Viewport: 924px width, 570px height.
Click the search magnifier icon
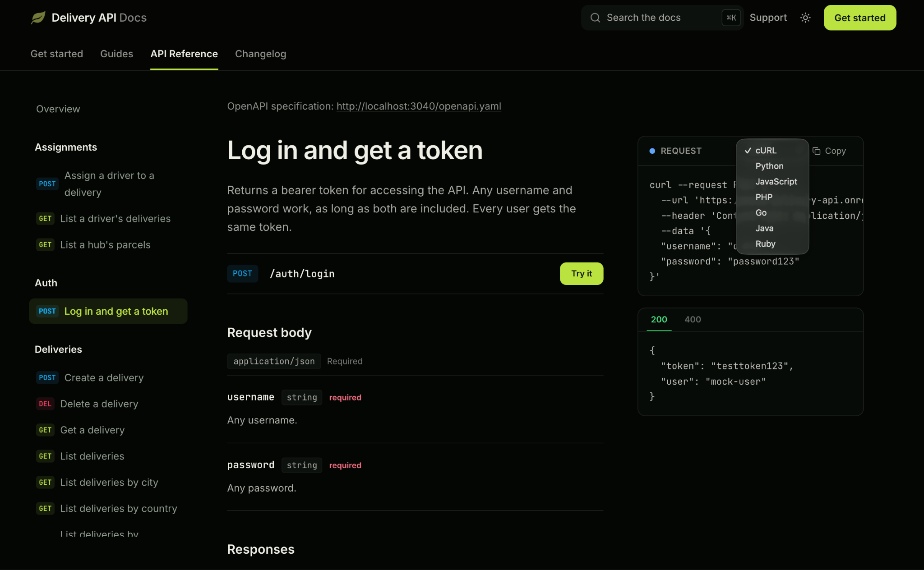(x=595, y=18)
